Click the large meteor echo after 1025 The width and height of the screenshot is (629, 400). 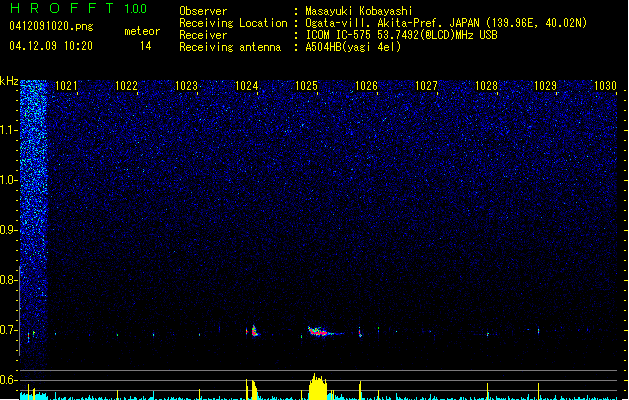320,331
